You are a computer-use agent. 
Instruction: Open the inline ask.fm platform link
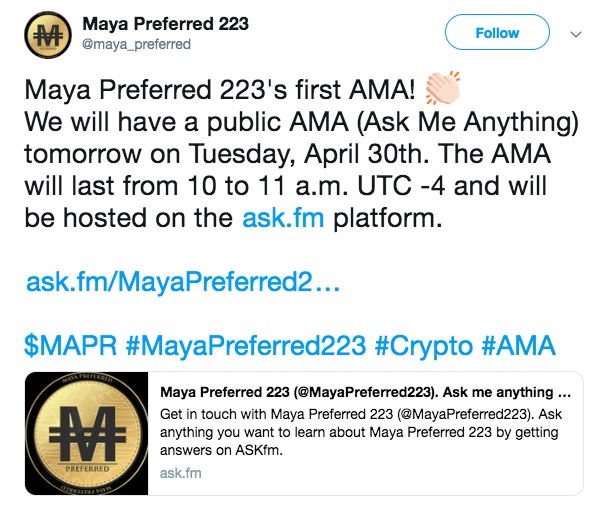[x=285, y=217]
